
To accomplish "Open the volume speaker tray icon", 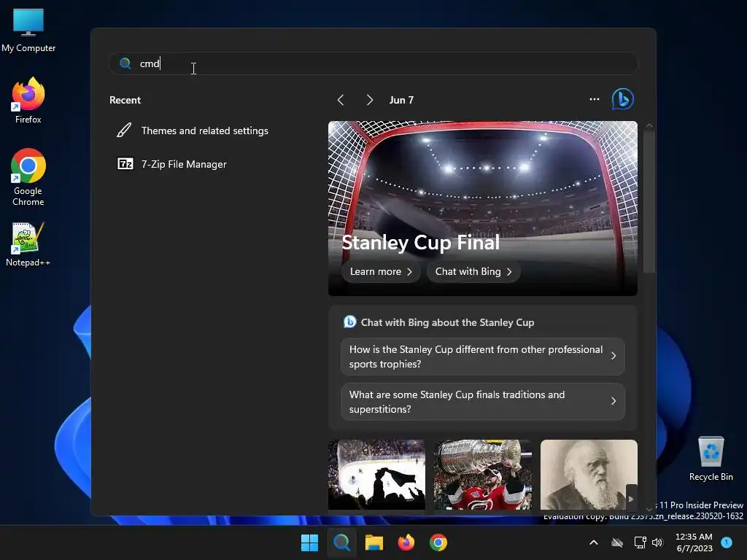I will point(657,542).
